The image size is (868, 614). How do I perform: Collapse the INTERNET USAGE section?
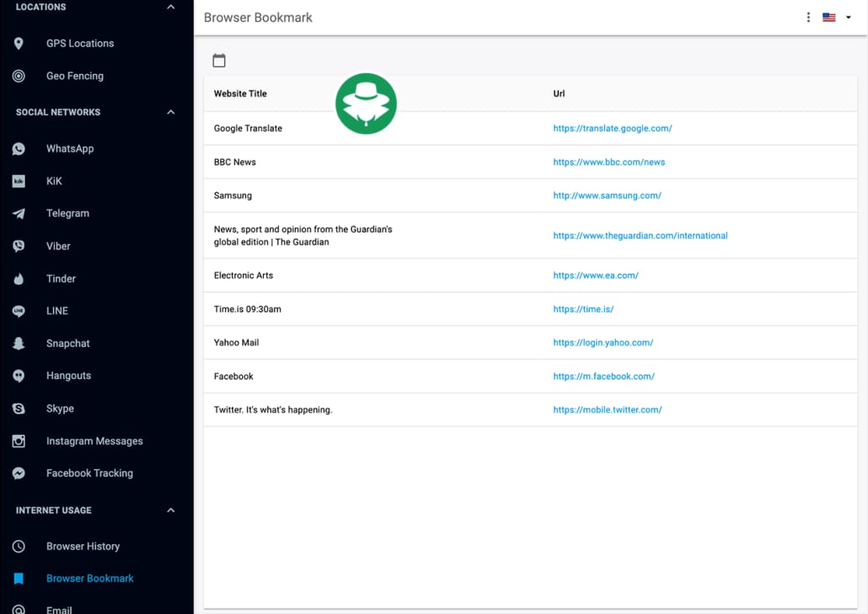[171, 510]
